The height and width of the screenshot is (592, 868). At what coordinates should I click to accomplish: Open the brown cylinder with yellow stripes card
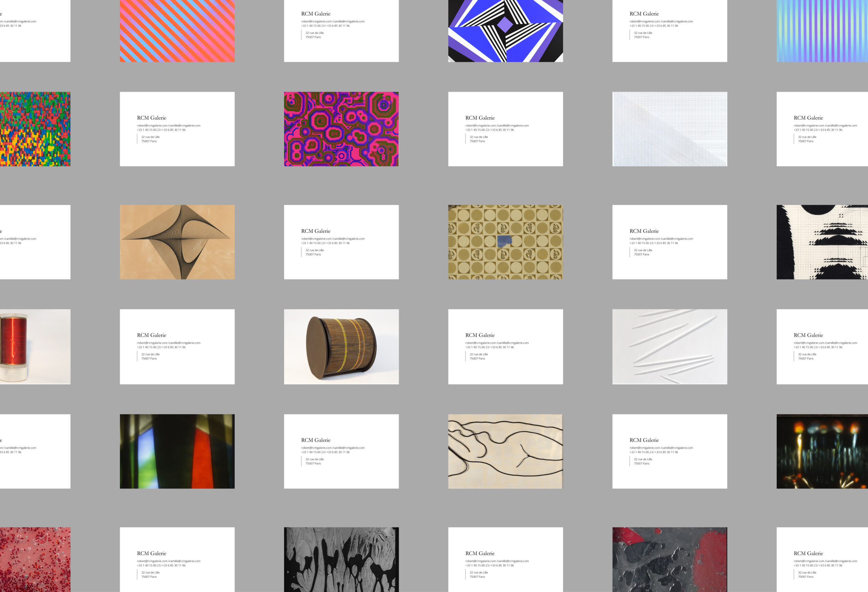[x=341, y=346]
